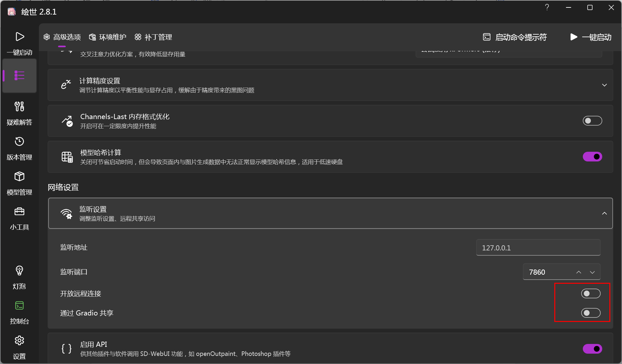The width and height of the screenshot is (622, 364).
Task: Turn on 开放远程连接 switch
Action: 590,293
